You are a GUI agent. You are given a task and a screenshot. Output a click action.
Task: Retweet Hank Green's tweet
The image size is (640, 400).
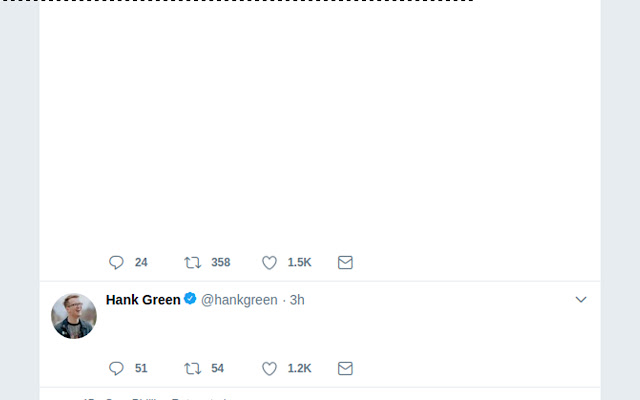(193, 368)
